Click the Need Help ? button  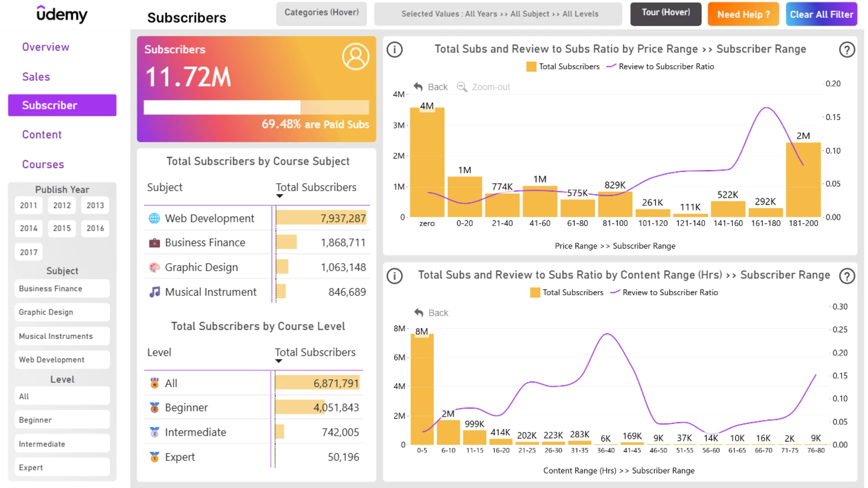pyautogui.click(x=743, y=14)
